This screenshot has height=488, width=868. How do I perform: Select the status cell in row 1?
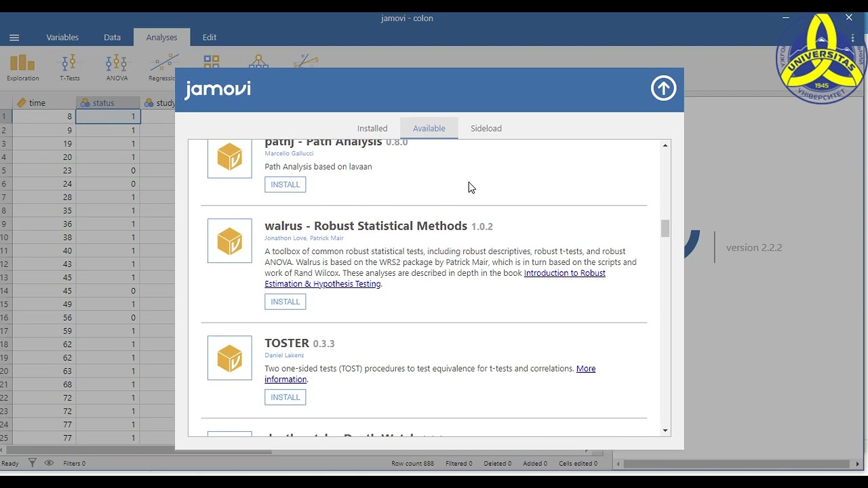(108, 117)
